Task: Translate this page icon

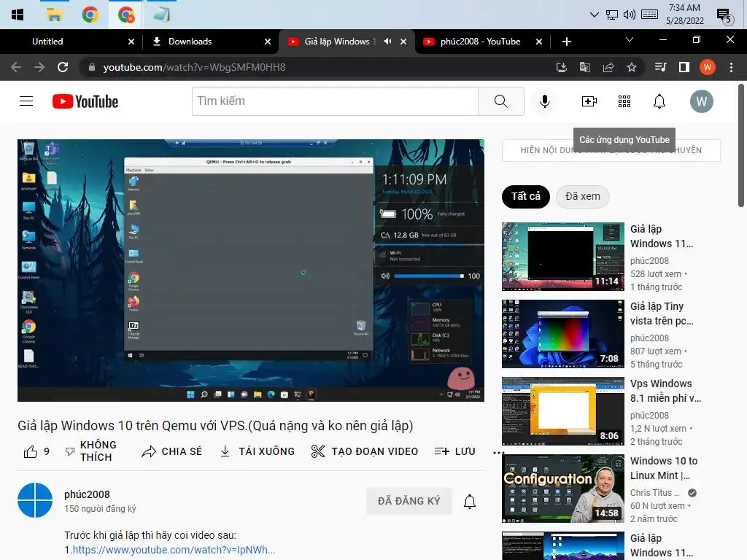Action: tap(585, 67)
